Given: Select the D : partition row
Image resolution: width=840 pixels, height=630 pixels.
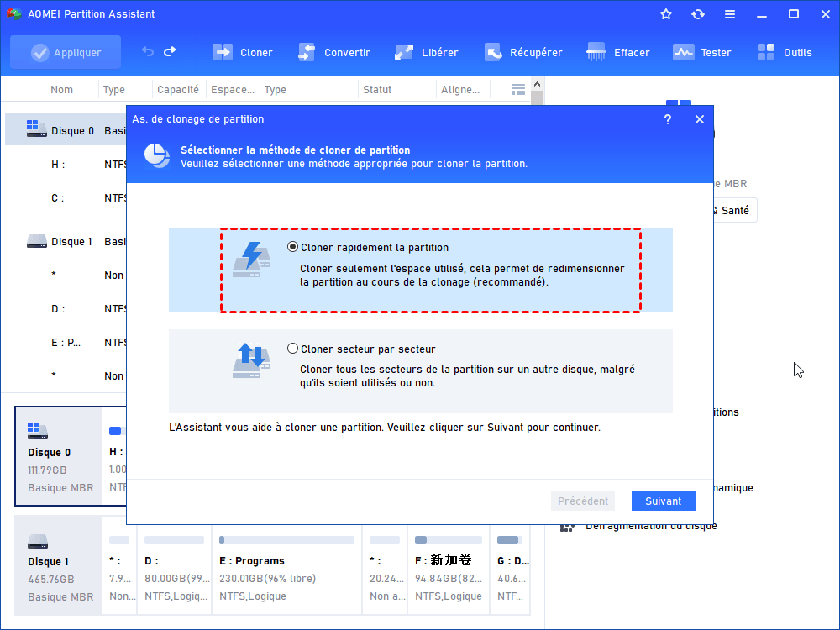Looking at the screenshot, I should pyautogui.click(x=66, y=309).
